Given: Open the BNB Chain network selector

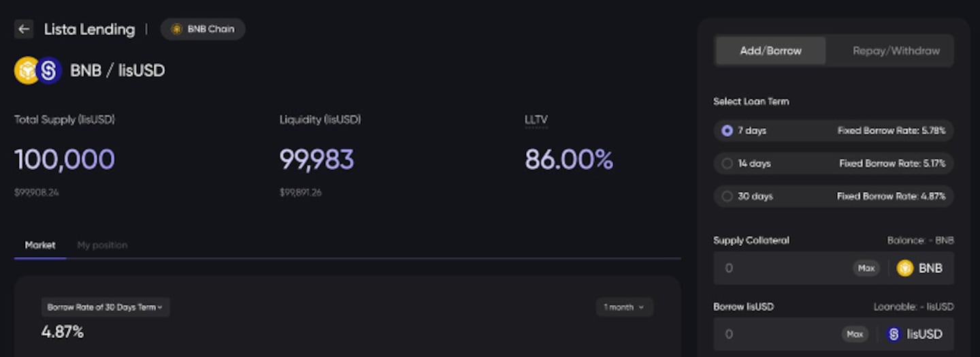Looking at the screenshot, I should coord(203,29).
